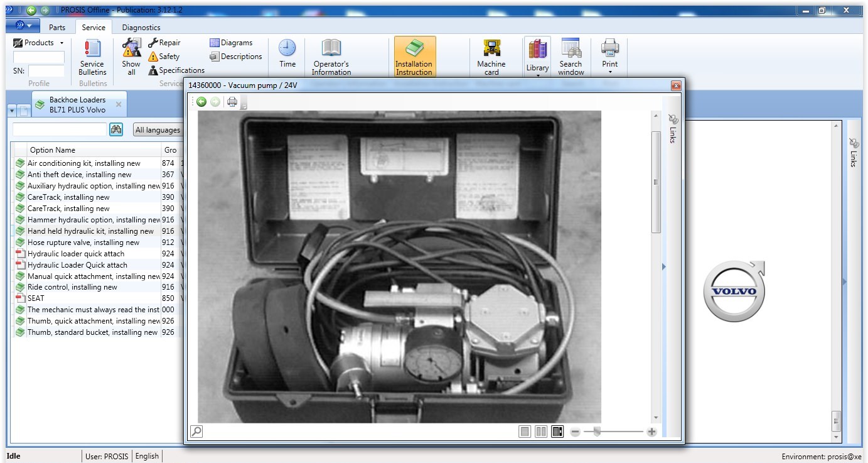This screenshot has height=463, width=868.
Task: Open Anti theft device, installing new
Action: tap(79, 175)
